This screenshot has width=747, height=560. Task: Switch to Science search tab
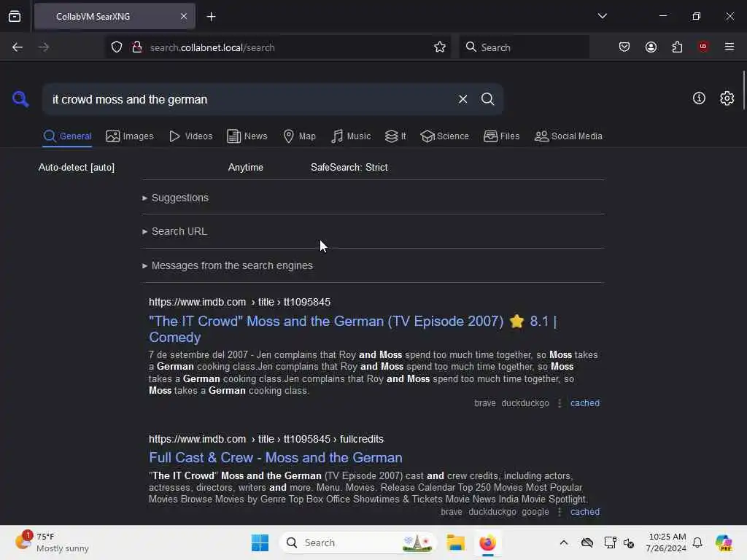tap(444, 136)
